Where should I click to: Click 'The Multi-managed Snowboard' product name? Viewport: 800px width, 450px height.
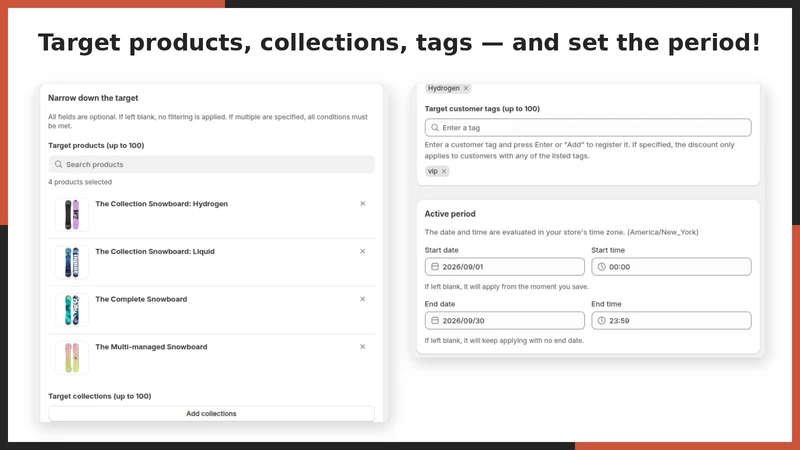(x=152, y=347)
